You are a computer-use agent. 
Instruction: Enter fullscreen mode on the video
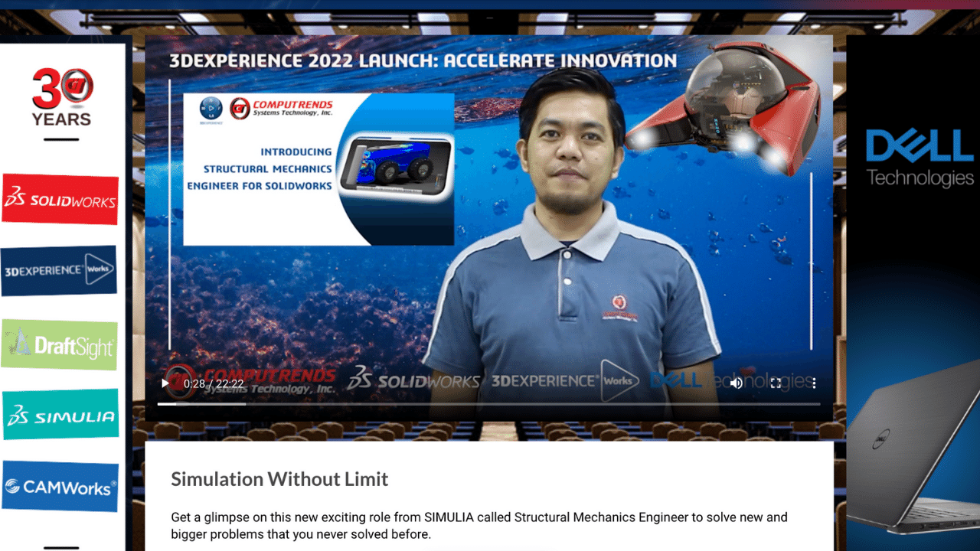pyautogui.click(x=776, y=383)
